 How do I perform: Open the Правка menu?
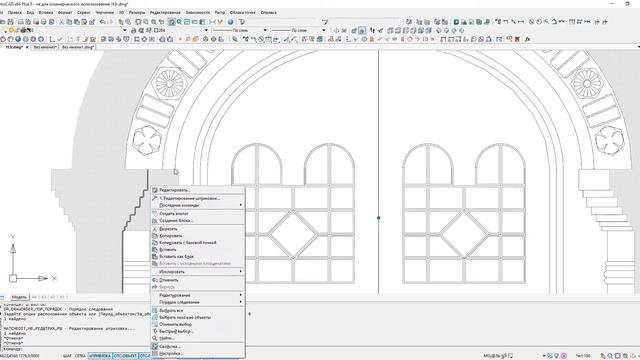pos(15,13)
